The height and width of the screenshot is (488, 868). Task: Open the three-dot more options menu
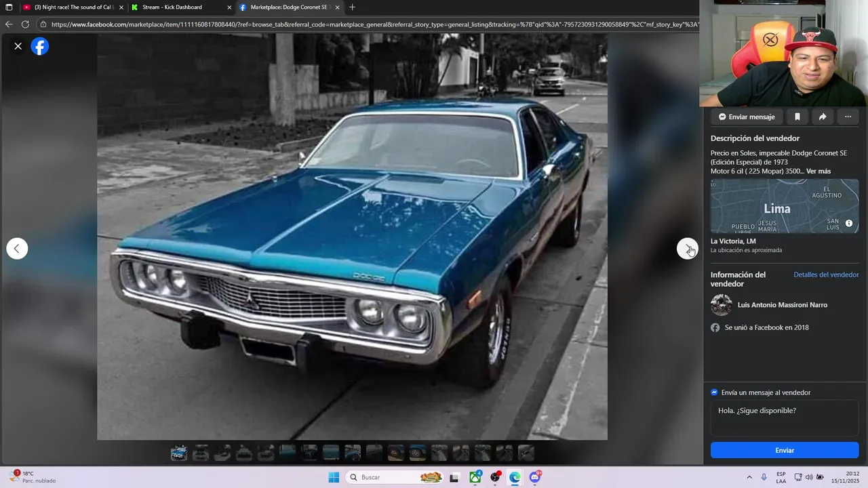848,117
